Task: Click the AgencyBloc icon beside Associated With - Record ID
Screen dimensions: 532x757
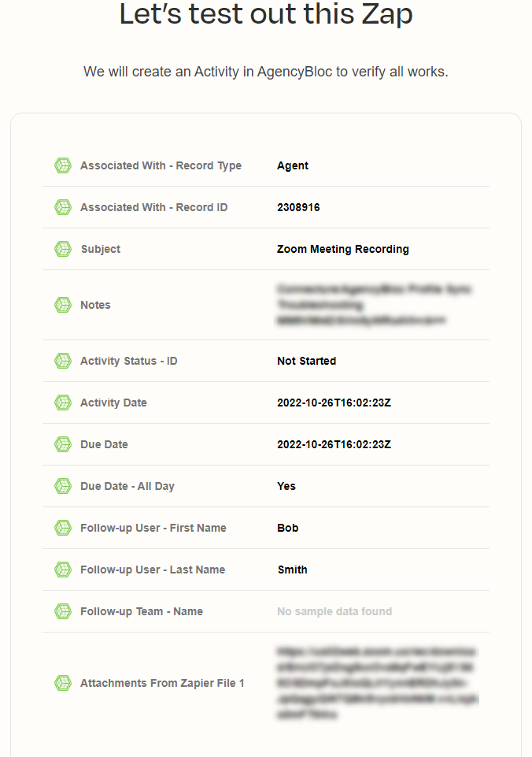Action: (x=63, y=207)
